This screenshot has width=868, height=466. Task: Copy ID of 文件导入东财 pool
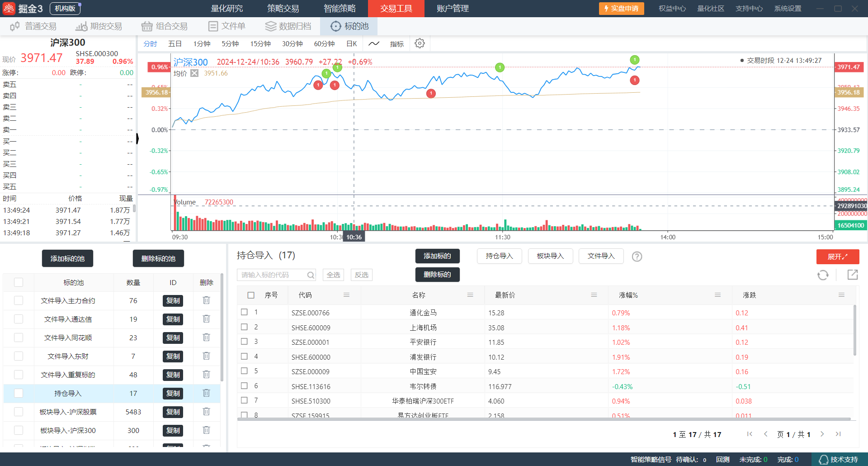[x=173, y=356]
